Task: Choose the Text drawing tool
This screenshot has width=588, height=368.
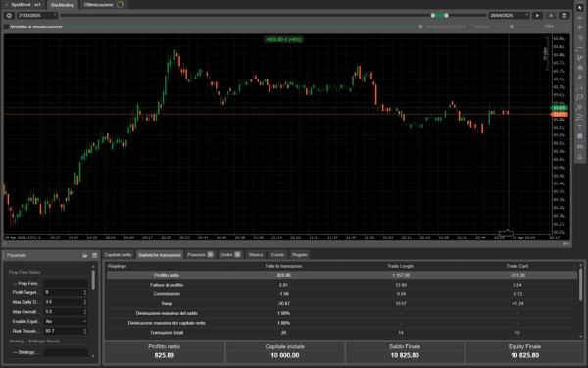Action: point(580,127)
